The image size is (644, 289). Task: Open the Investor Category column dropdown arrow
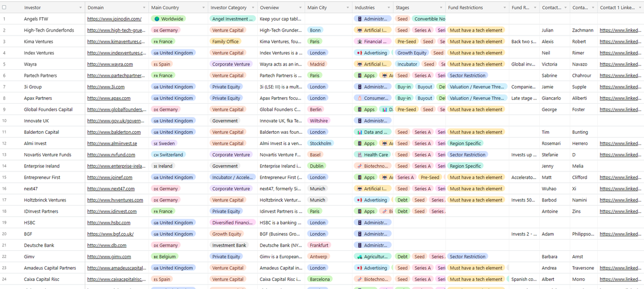pyautogui.click(x=252, y=8)
